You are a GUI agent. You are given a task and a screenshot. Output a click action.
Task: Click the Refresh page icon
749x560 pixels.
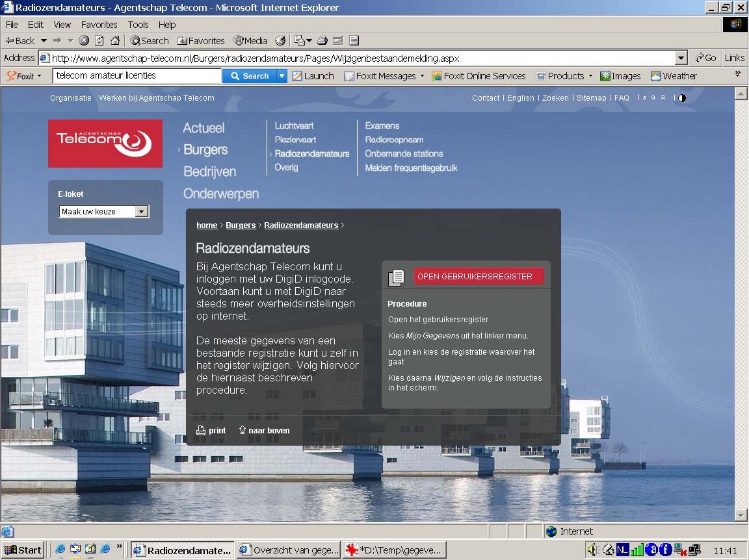99,40
